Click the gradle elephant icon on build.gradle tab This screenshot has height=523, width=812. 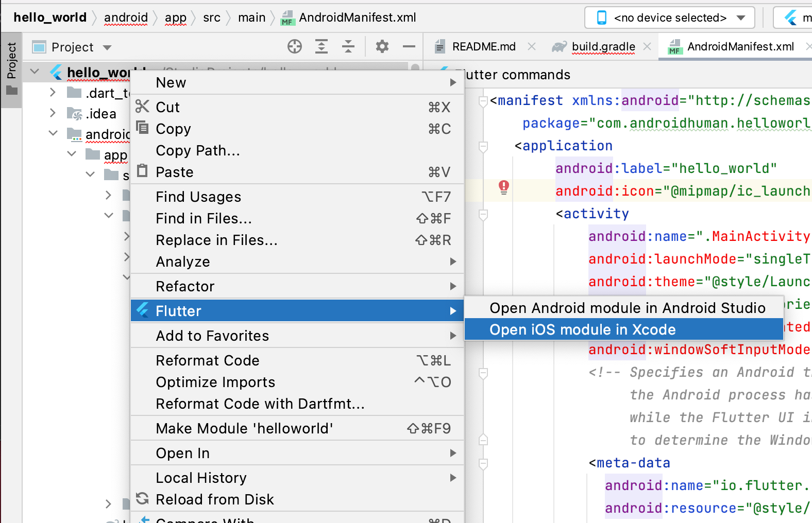click(559, 47)
